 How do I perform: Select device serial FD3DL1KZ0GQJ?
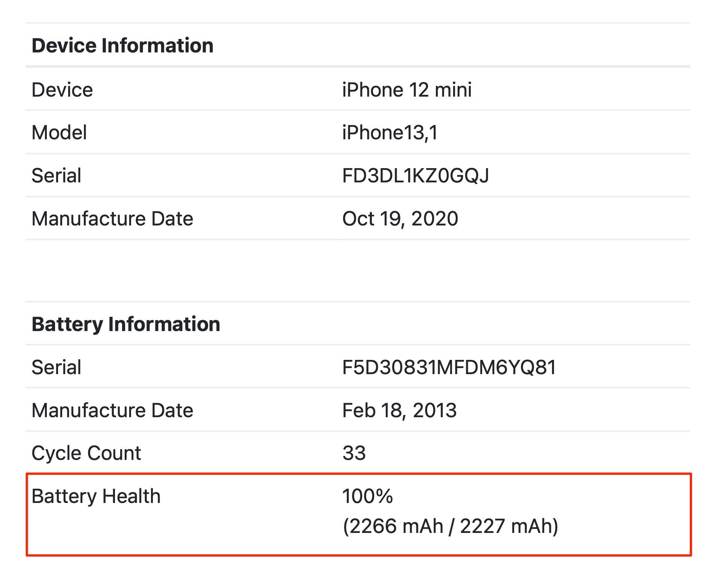(x=415, y=176)
